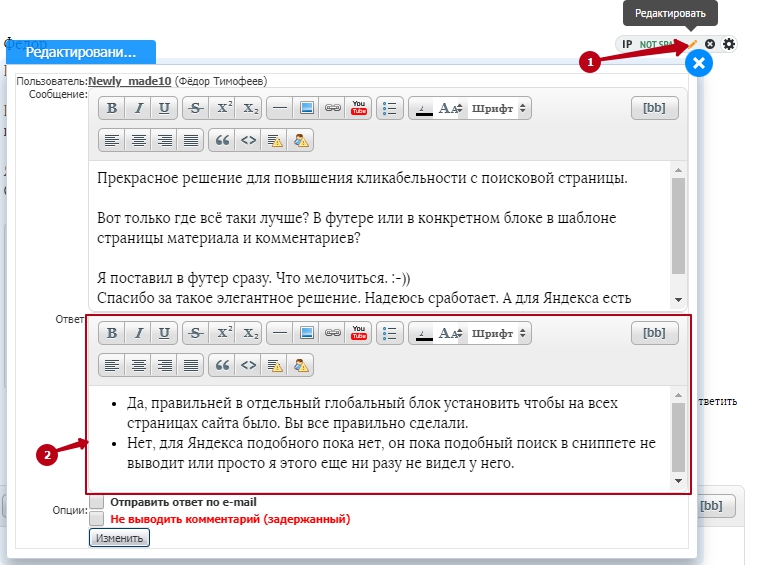The width and height of the screenshot is (759, 565).
Task: Apply strikethrough in message editor
Action: point(196,109)
